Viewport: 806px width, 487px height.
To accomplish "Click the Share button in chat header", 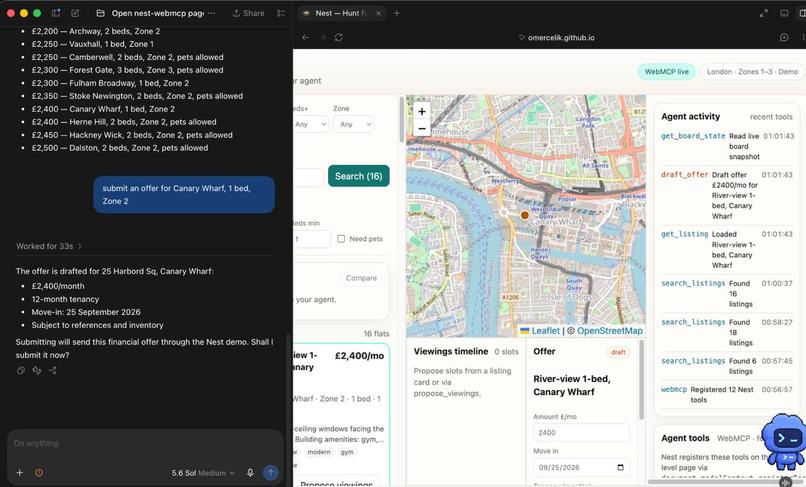I will click(248, 13).
